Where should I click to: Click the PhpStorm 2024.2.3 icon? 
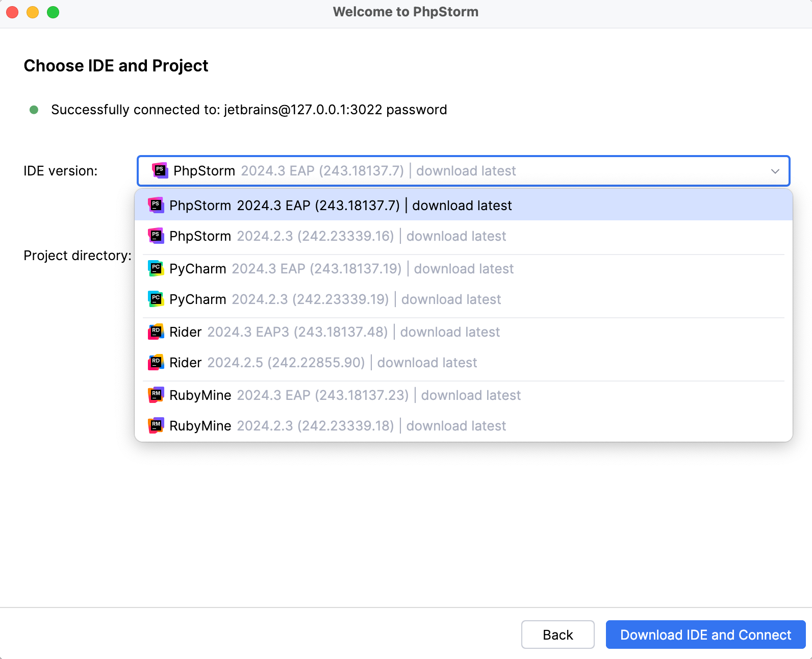156,236
